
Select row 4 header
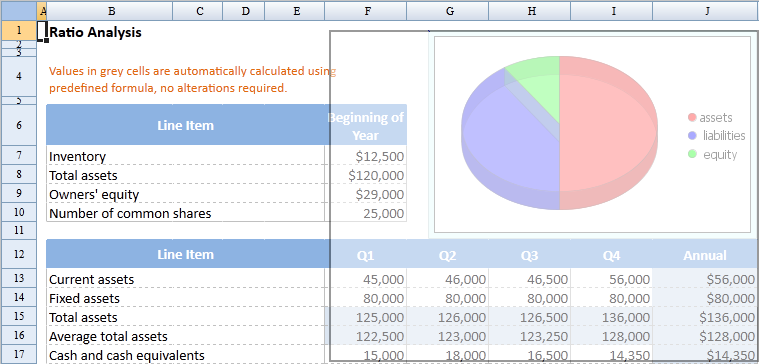[19, 76]
